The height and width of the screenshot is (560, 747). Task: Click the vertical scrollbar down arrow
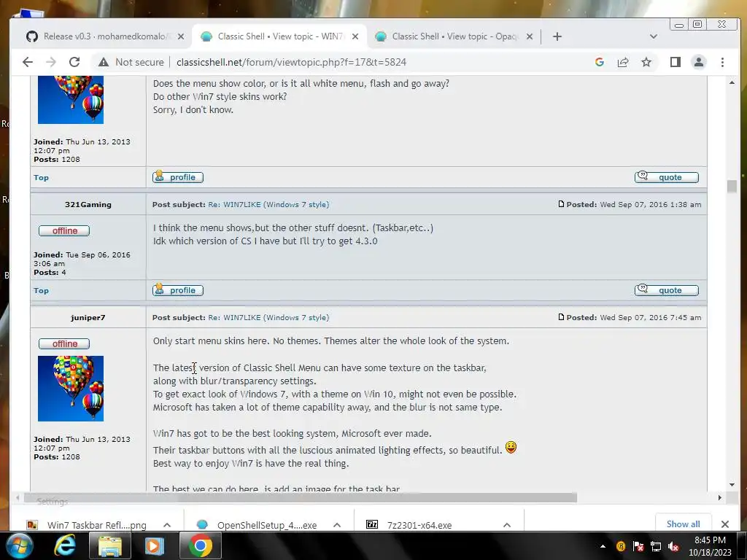click(732, 485)
